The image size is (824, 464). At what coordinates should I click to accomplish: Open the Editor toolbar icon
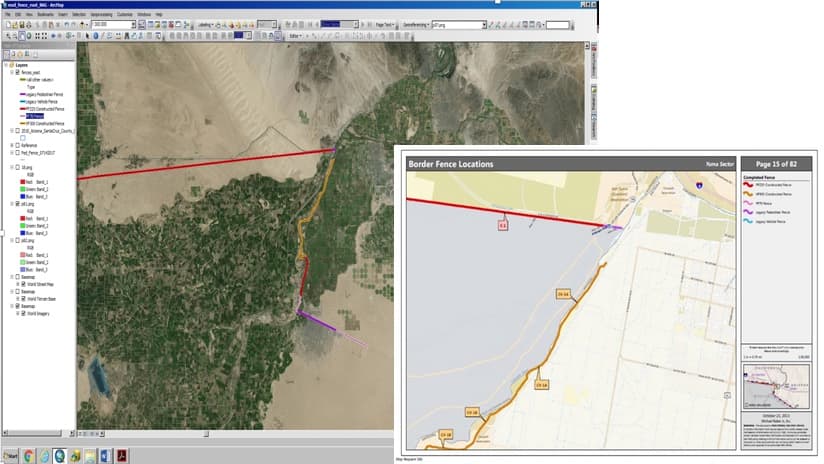coord(141,25)
